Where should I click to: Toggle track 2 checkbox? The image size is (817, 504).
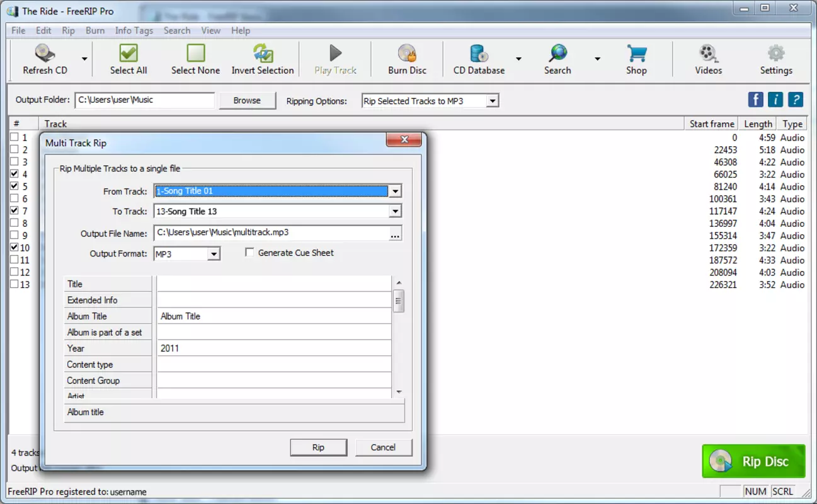[x=14, y=149]
